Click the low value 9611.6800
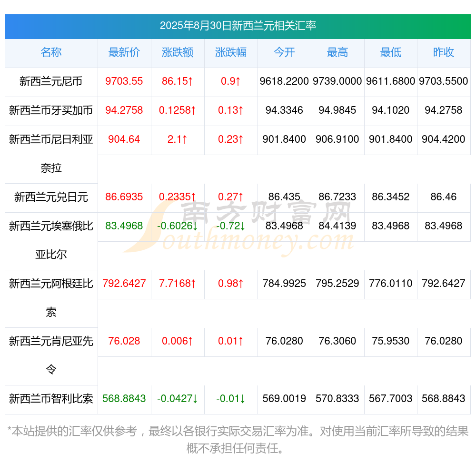 coord(391,81)
